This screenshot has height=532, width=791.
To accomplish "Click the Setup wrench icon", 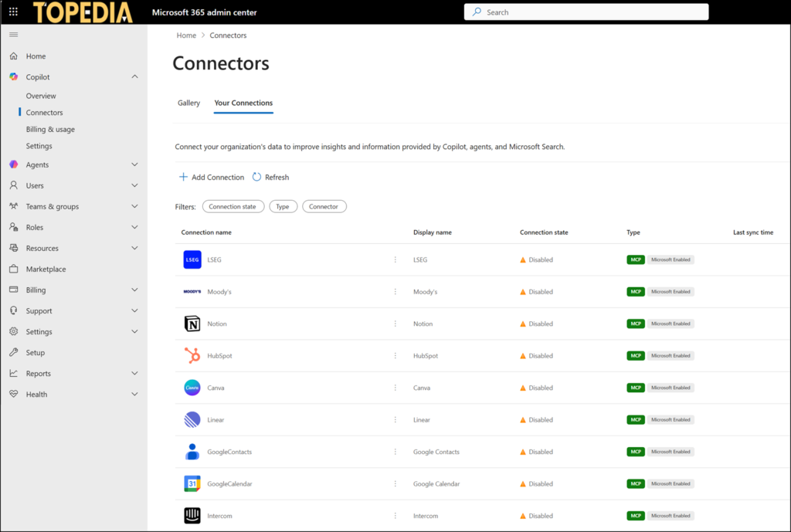I will tap(14, 352).
